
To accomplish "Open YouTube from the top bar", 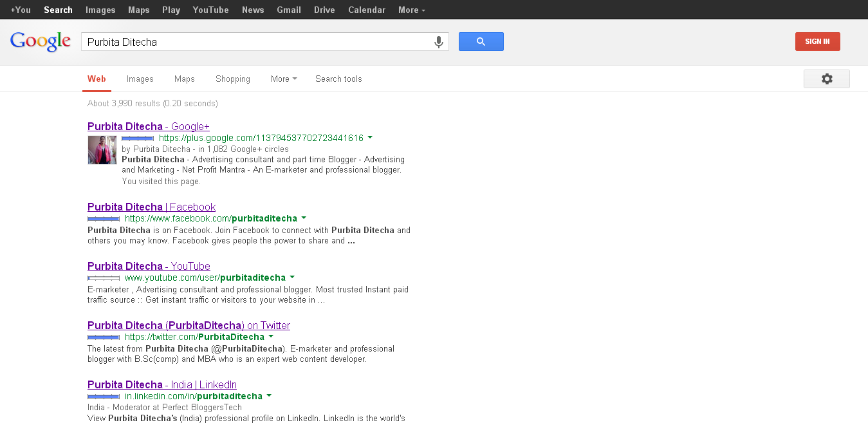I will click(x=210, y=10).
